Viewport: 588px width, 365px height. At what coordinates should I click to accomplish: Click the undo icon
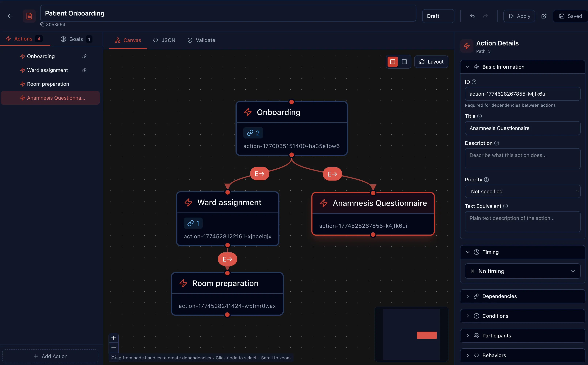pos(472,16)
